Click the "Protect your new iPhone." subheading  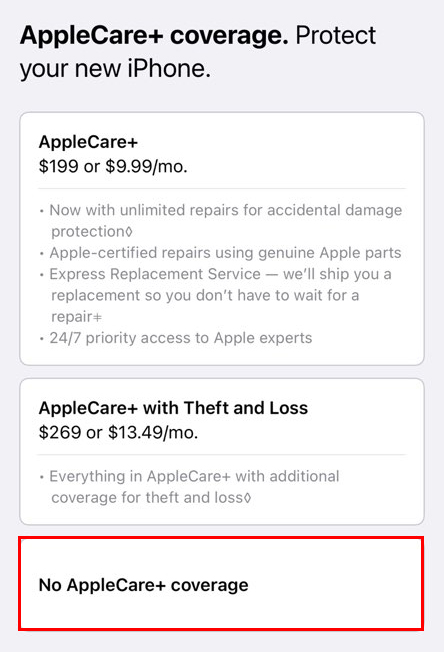click(x=198, y=52)
